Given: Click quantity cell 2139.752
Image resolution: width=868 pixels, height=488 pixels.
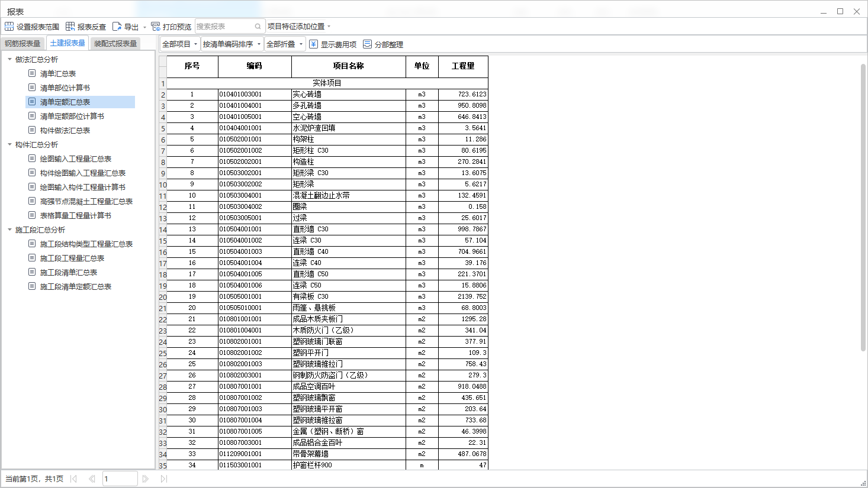Looking at the screenshot, I should pyautogui.click(x=463, y=296).
